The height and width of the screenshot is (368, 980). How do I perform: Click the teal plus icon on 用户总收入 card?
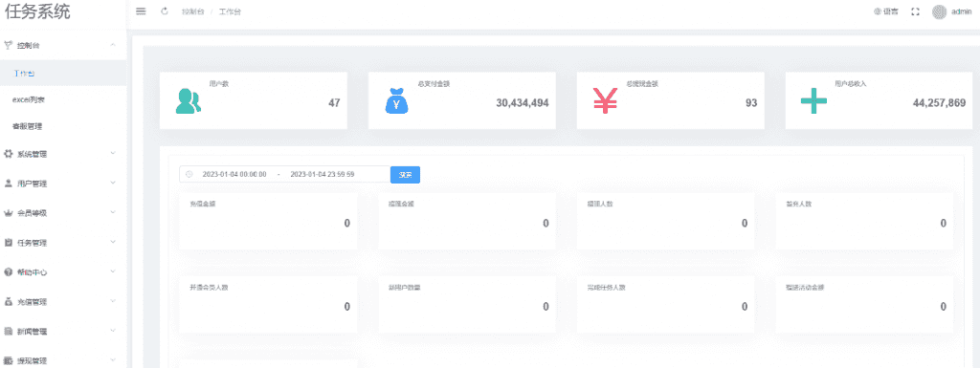pos(813,101)
